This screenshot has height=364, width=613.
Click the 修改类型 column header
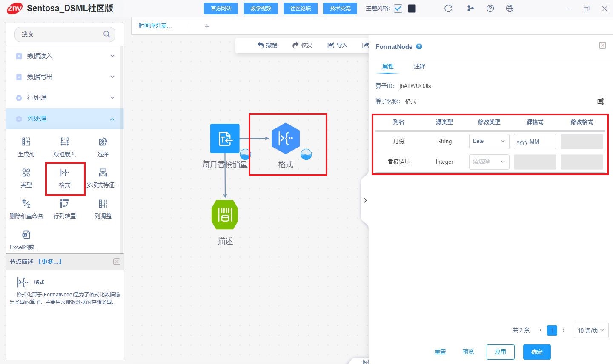(489, 122)
